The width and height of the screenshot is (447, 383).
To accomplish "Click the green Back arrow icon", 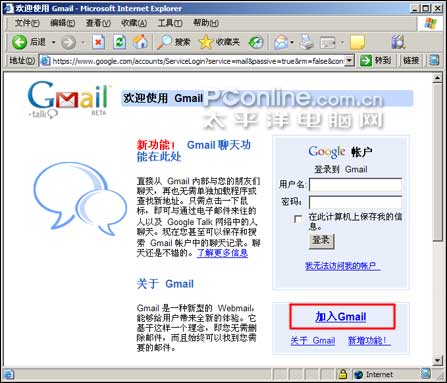I will point(19,42).
